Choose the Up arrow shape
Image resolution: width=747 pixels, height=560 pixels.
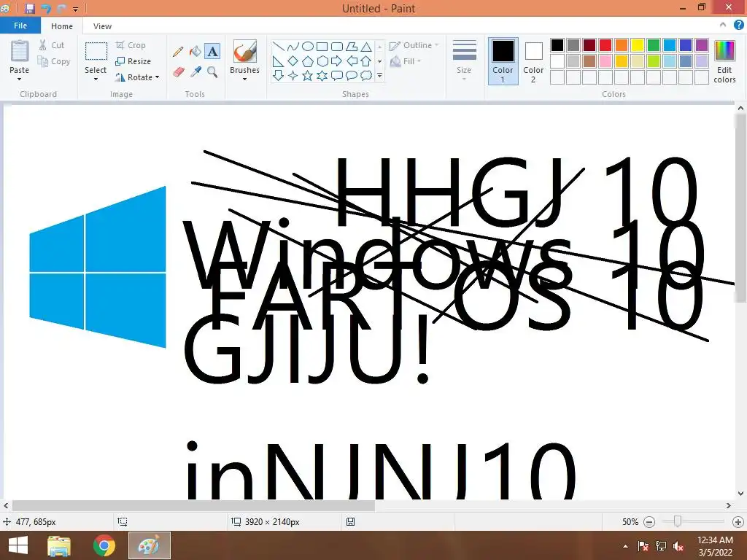pyautogui.click(x=366, y=61)
